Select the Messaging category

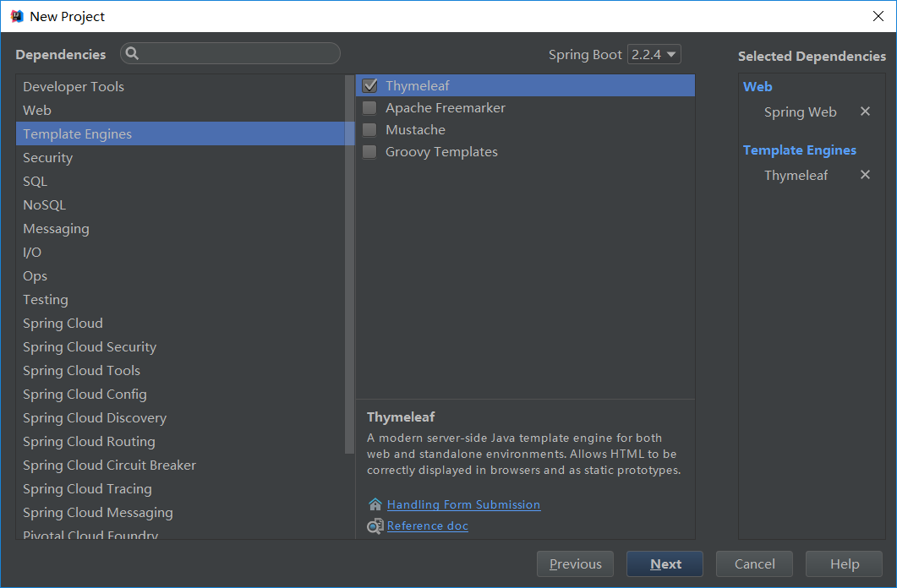pos(181,229)
